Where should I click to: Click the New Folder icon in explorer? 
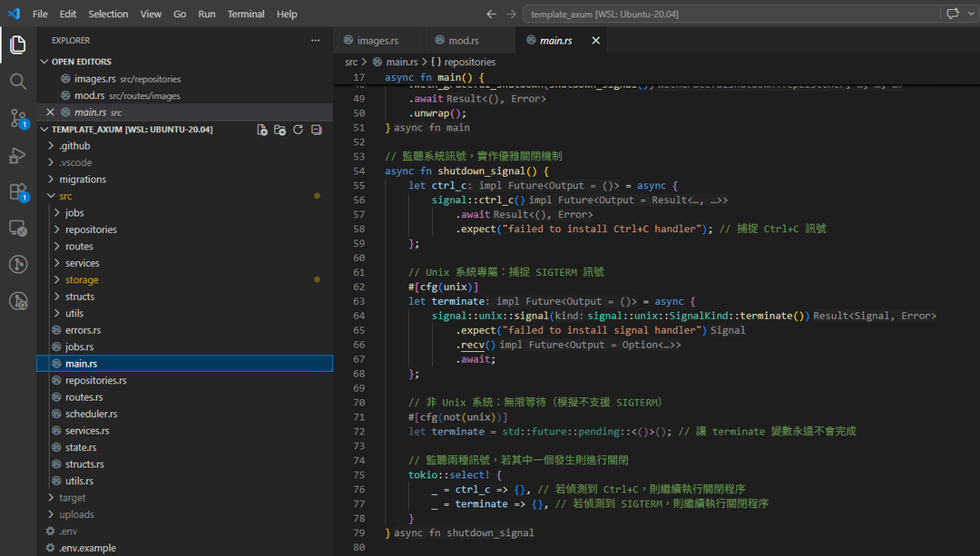[x=279, y=130]
